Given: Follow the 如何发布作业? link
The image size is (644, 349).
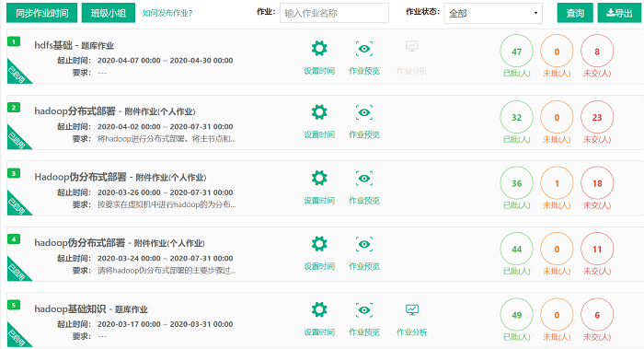Looking at the screenshot, I should point(167,13).
